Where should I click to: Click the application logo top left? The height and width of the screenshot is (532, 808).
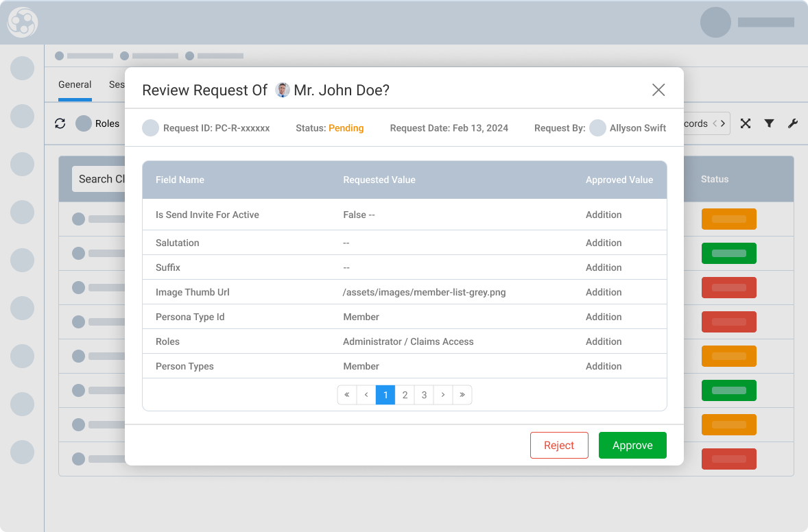click(22, 22)
